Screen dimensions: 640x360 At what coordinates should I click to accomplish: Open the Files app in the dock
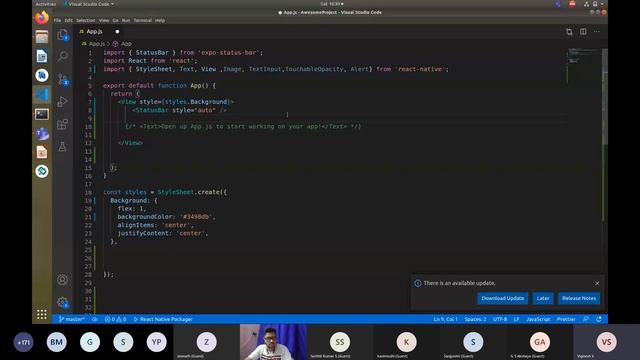click(42, 37)
